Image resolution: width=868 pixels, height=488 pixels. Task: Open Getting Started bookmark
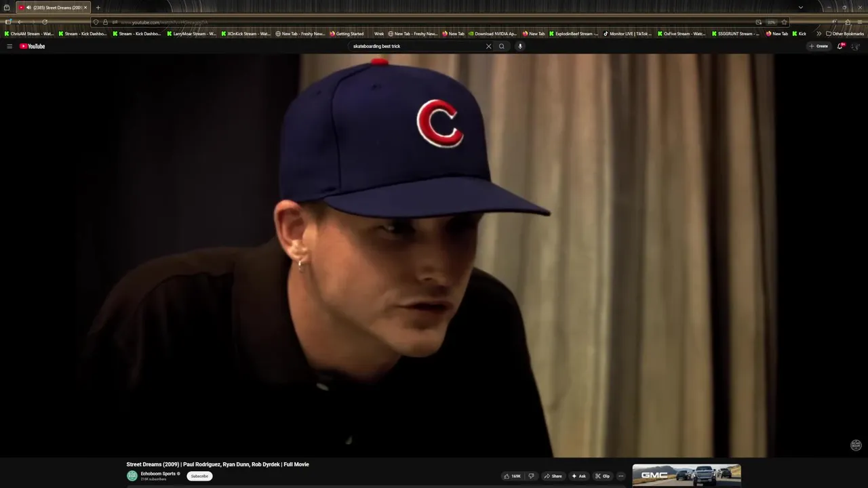(347, 34)
